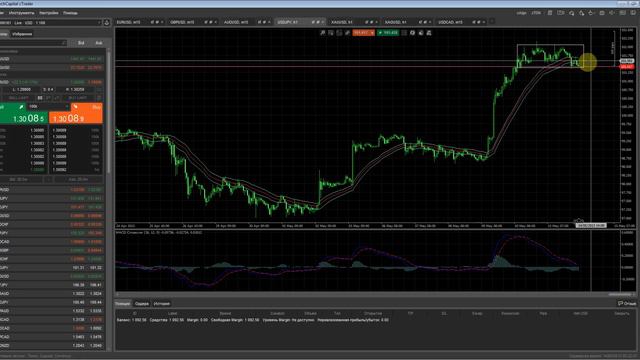
Task: Open the Инструменты menu
Action: 22,13
